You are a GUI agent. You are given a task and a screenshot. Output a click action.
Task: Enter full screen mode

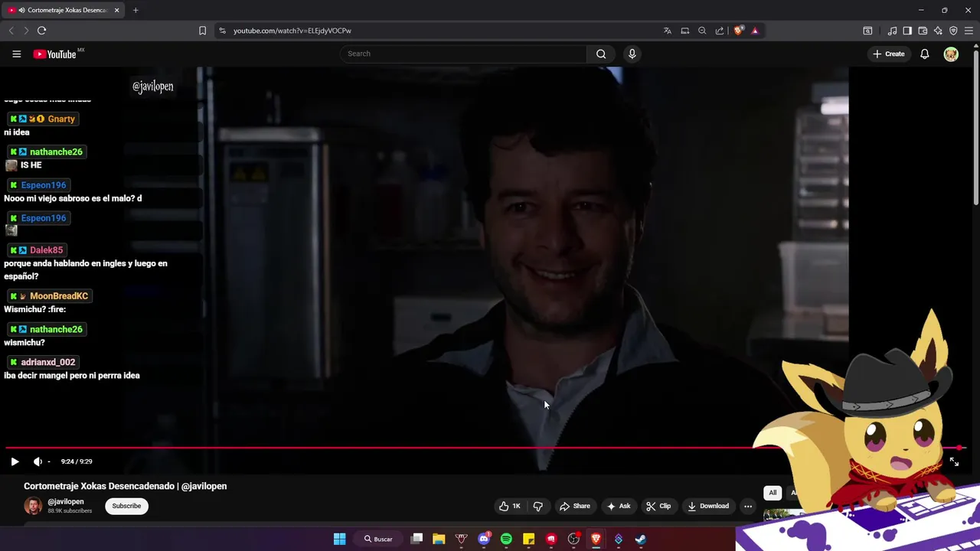click(x=954, y=461)
